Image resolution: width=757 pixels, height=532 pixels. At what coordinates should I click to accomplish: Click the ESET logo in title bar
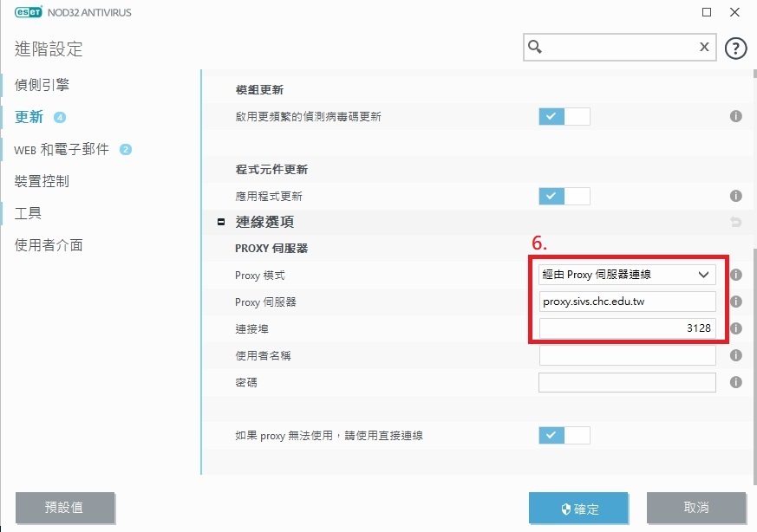coord(28,12)
